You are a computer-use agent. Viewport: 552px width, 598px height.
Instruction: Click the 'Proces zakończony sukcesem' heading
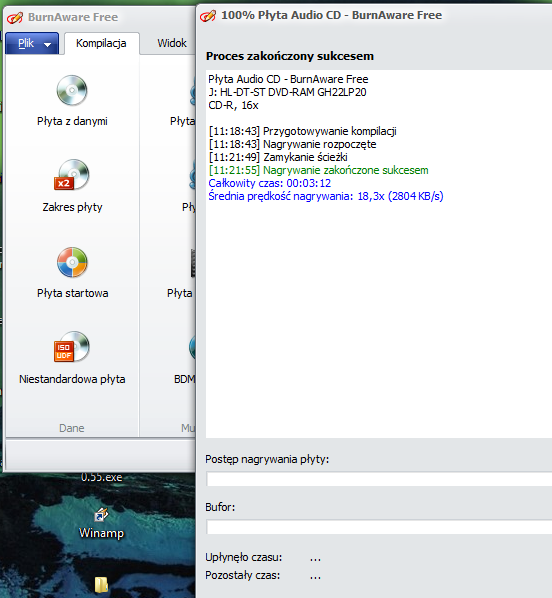[x=290, y=56]
